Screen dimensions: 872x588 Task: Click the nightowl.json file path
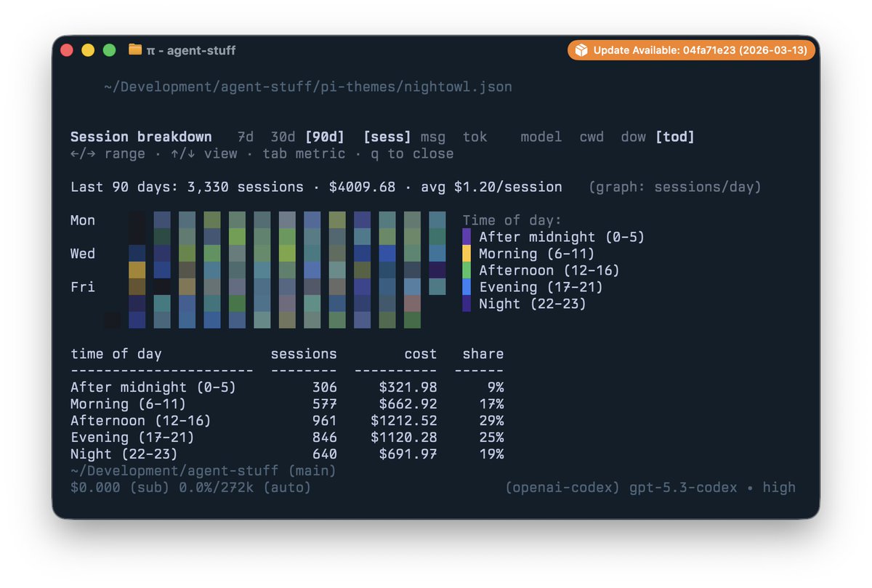(x=308, y=86)
